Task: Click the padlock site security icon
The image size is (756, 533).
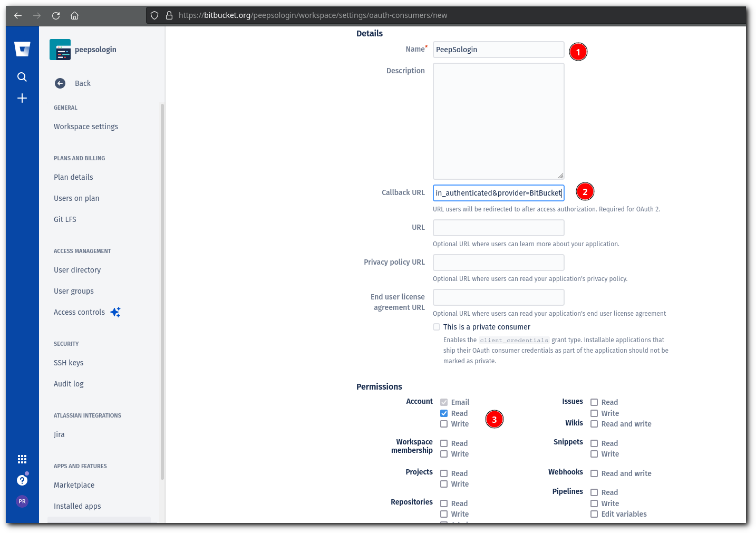Action: (x=169, y=15)
